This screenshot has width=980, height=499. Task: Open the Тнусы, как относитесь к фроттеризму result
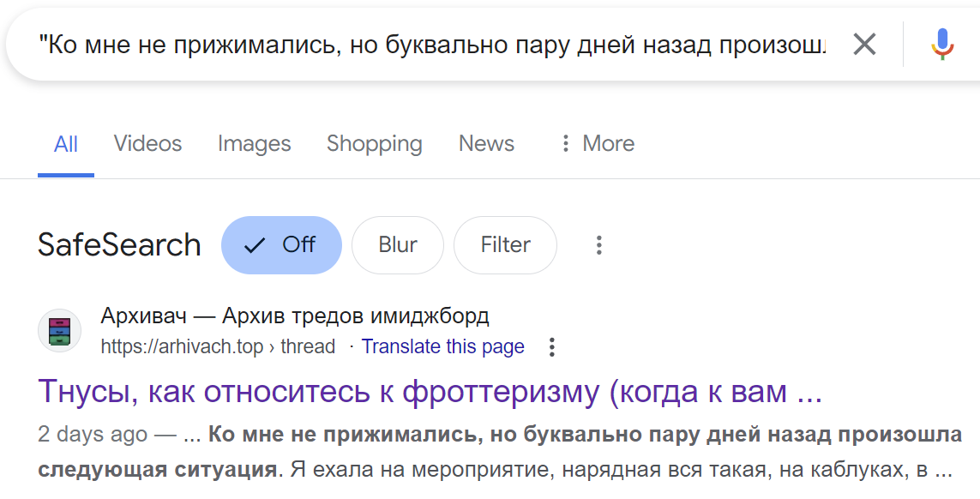coord(430,392)
